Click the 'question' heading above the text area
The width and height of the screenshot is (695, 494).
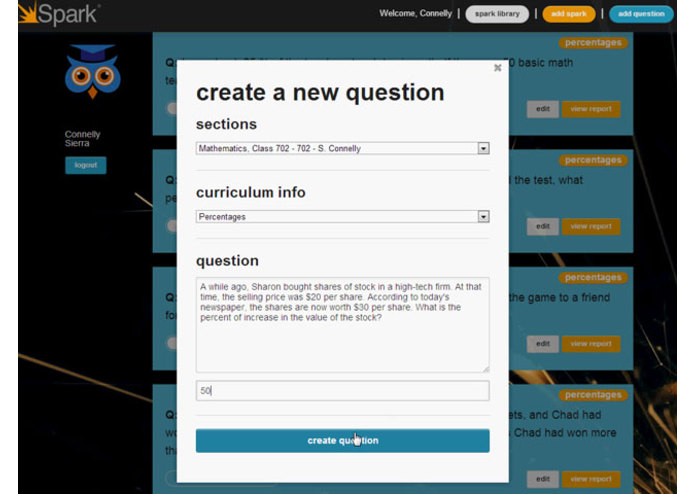227,261
